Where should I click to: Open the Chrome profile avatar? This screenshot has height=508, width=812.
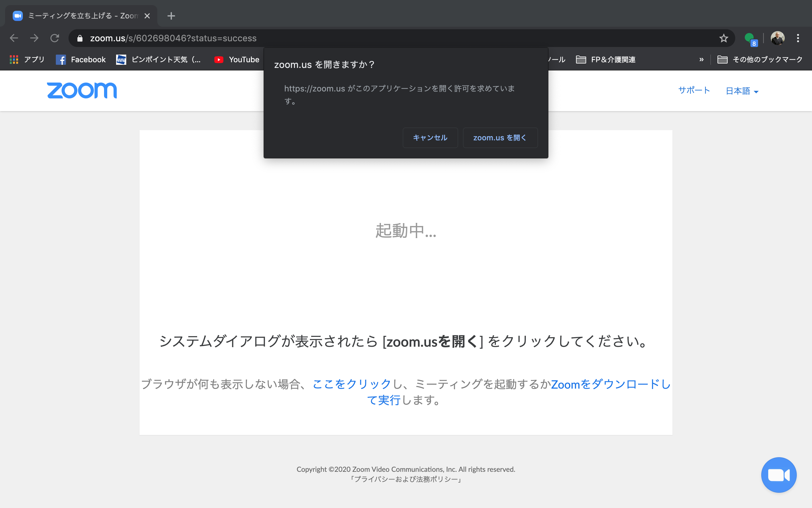click(777, 38)
